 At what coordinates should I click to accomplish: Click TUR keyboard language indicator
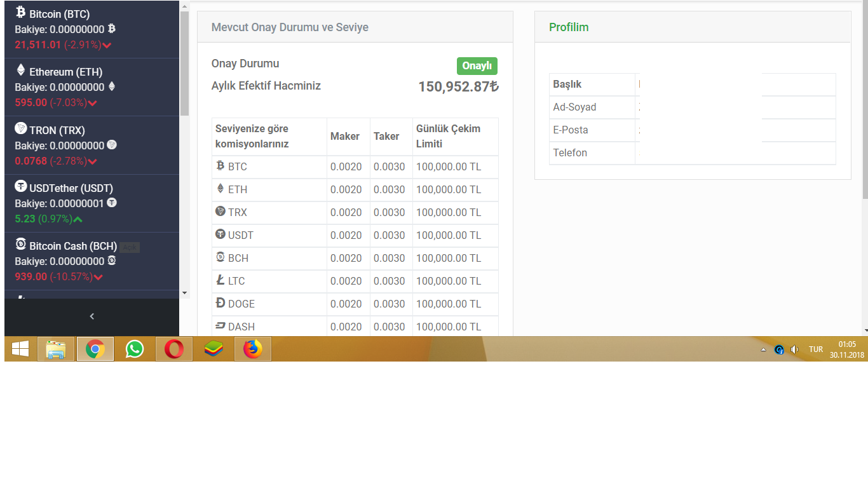point(816,349)
